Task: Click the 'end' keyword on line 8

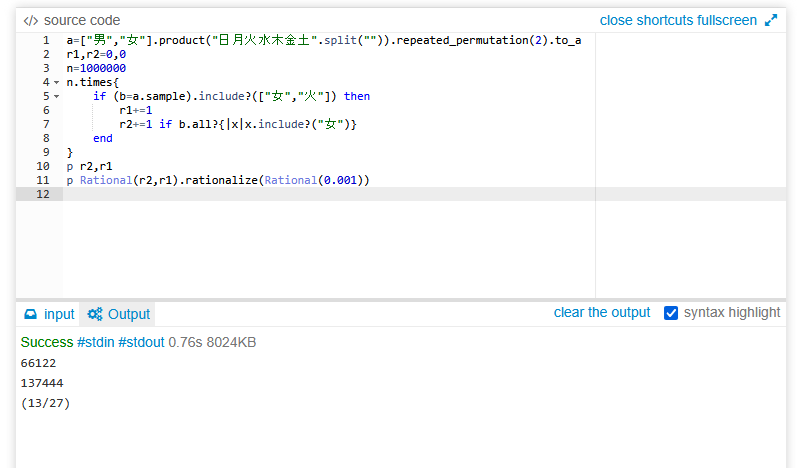Action: pos(103,139)
